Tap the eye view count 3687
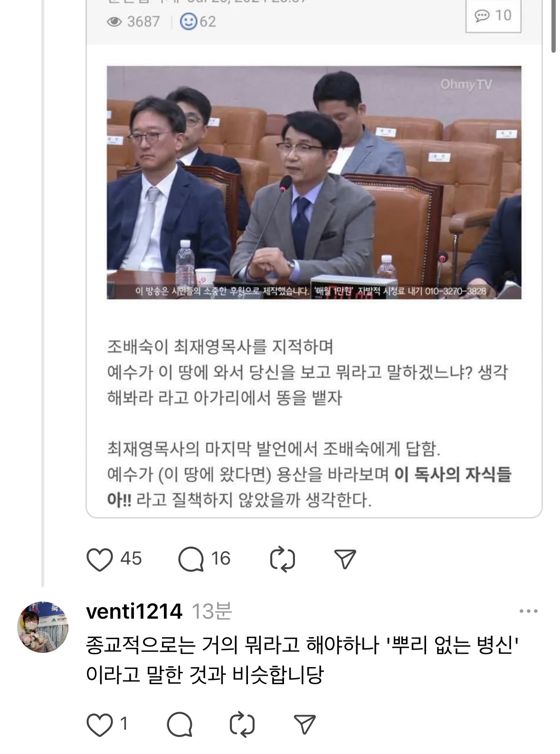 pyautogui.click(x=133, y=21)
